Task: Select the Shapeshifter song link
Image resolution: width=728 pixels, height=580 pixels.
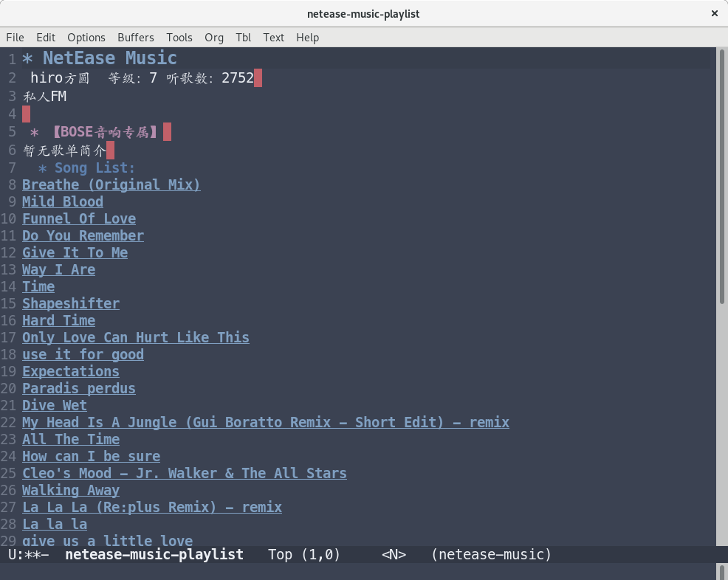Action: pyautogui.click(x=71, y=303)
